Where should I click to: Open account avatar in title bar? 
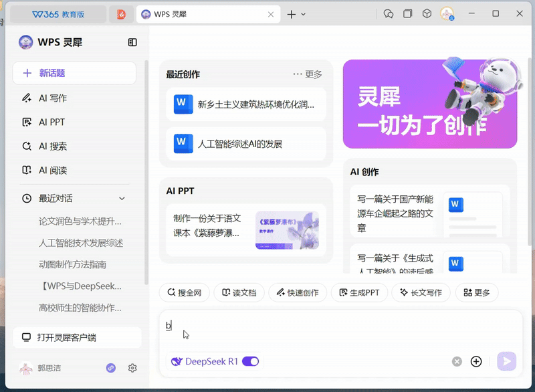click(447, 13)
